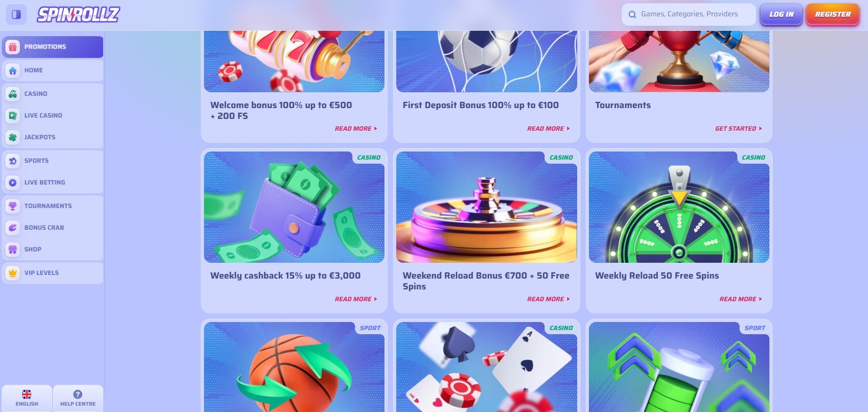Go to Home via house icon
The width and height of the screenshot is (868, 412).
(x=13, y=70)
